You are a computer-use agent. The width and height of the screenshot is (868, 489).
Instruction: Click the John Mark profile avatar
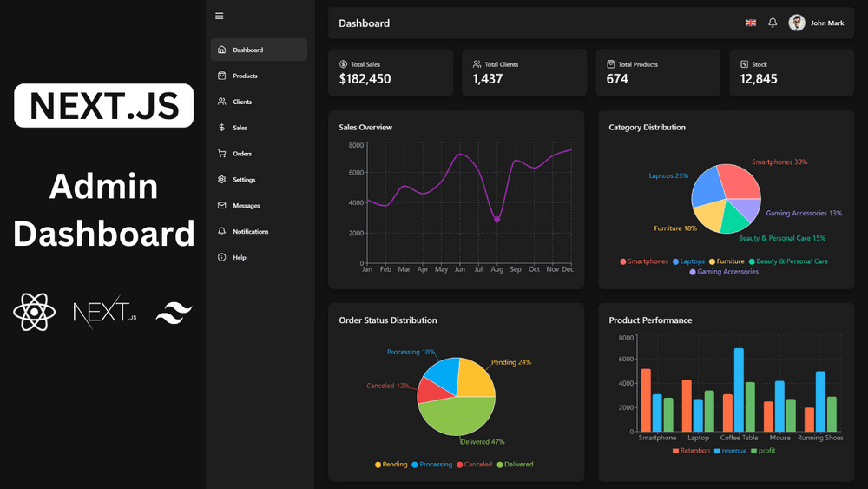click(x=797, y=23)
